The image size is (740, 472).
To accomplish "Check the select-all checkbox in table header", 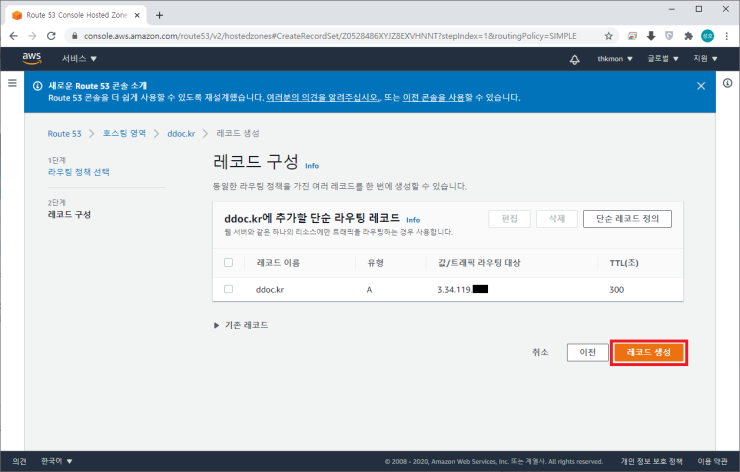I will pos(229,262).
